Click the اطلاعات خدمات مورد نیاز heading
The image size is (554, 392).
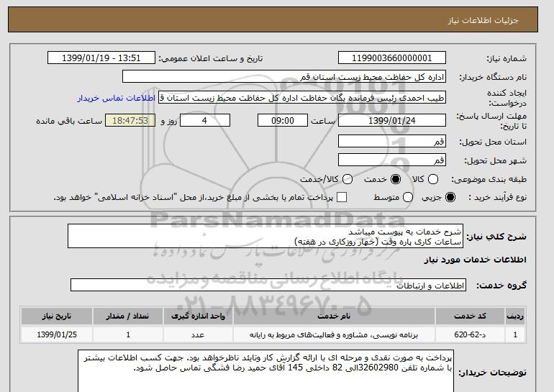(475, 260)
